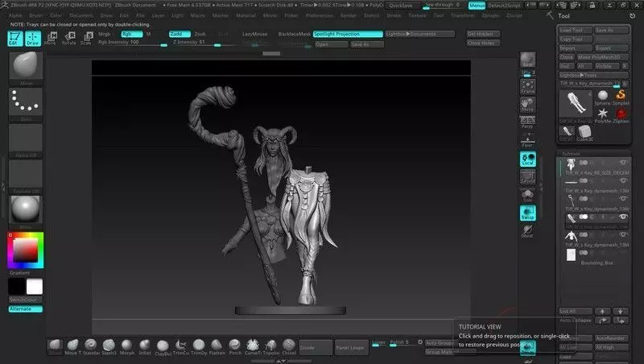Select the ClayBuildup brush
Image resolution: width=644 pixels, height=364 pixels.
163,347
